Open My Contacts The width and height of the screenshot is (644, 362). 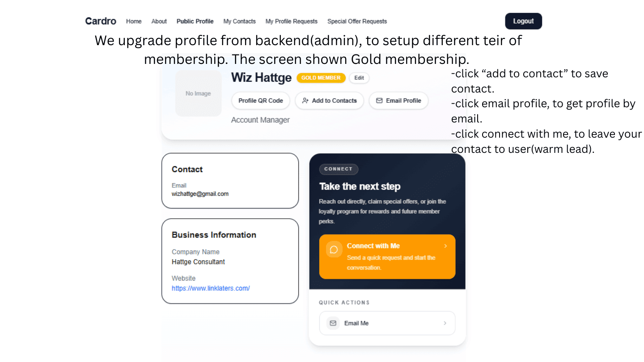tap(239, 21)
